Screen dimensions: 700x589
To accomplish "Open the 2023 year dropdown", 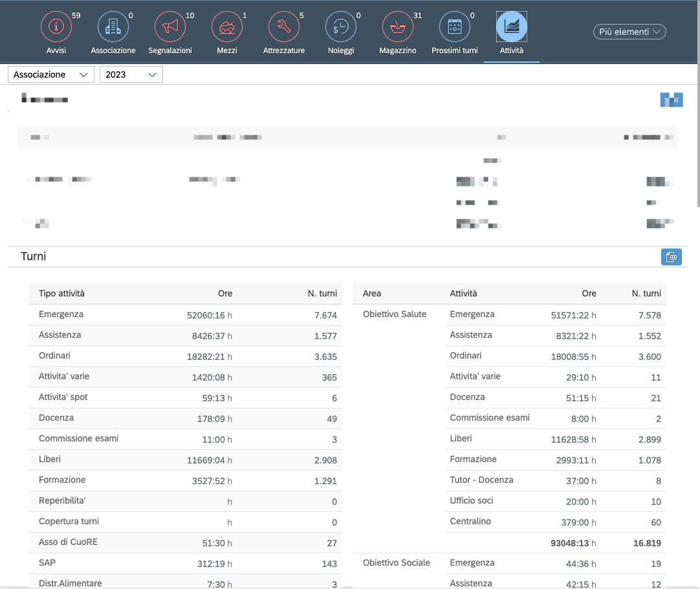I will pyautogui.click(x=131, y=74).
